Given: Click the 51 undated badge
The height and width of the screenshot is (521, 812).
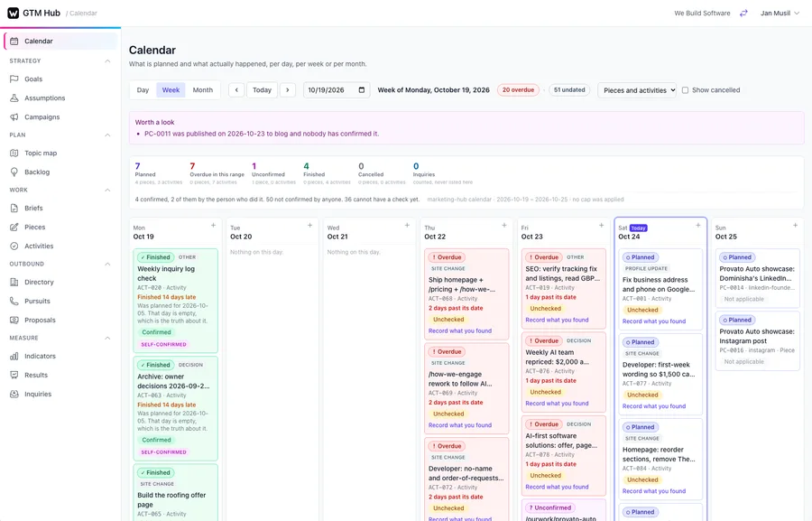Looking at the screenshot, I should point(569,89).
